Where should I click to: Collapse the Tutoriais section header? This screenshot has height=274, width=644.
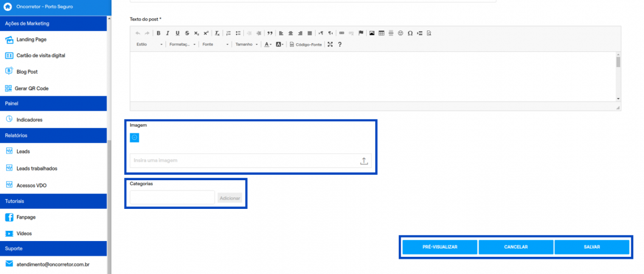point(54,201)
